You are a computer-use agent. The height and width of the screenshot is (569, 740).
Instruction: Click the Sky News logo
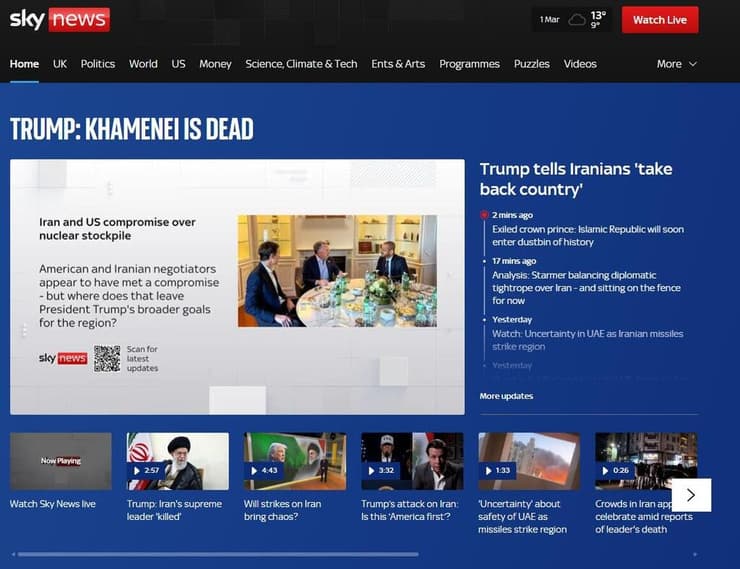coord(59,19)
